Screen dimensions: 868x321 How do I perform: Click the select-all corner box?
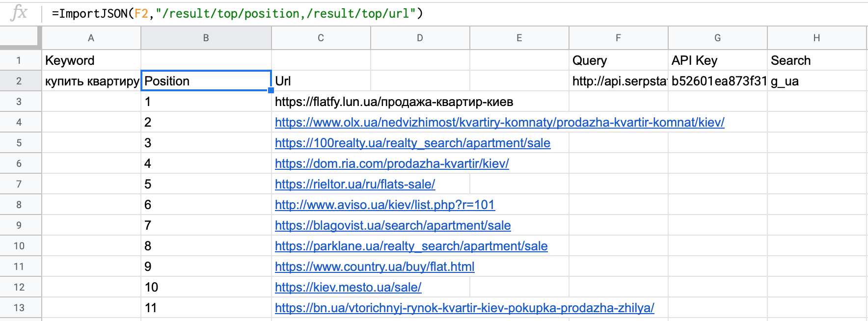coord(20,38)
